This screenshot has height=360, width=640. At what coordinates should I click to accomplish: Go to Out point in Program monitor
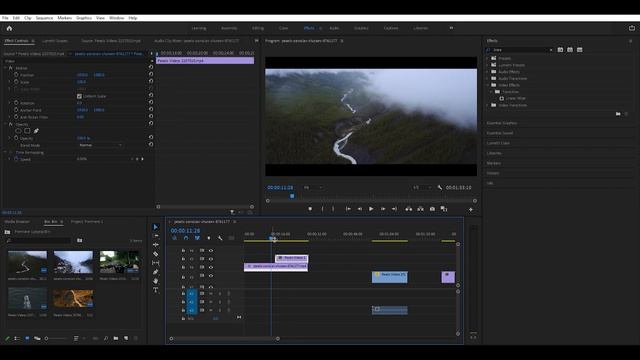(x=394, y=209)
